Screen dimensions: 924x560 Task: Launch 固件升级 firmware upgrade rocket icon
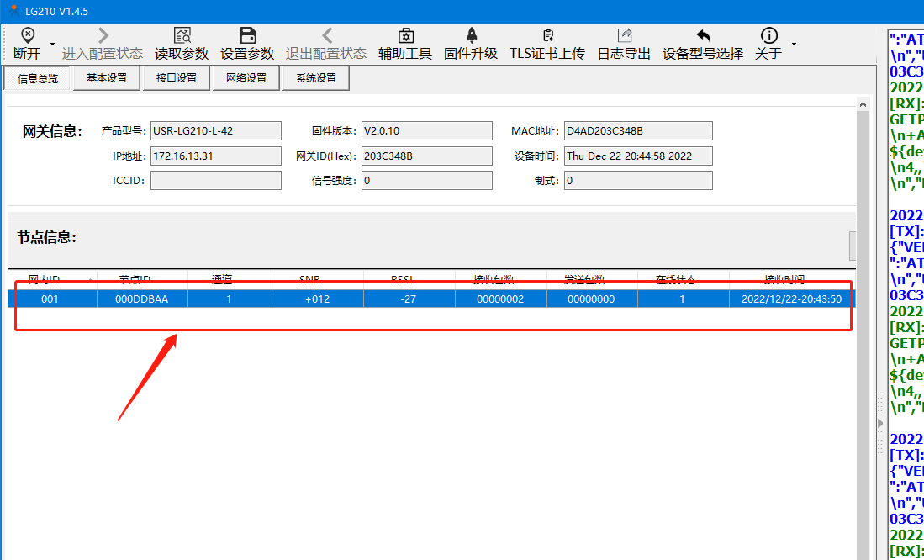click(471, 35)
